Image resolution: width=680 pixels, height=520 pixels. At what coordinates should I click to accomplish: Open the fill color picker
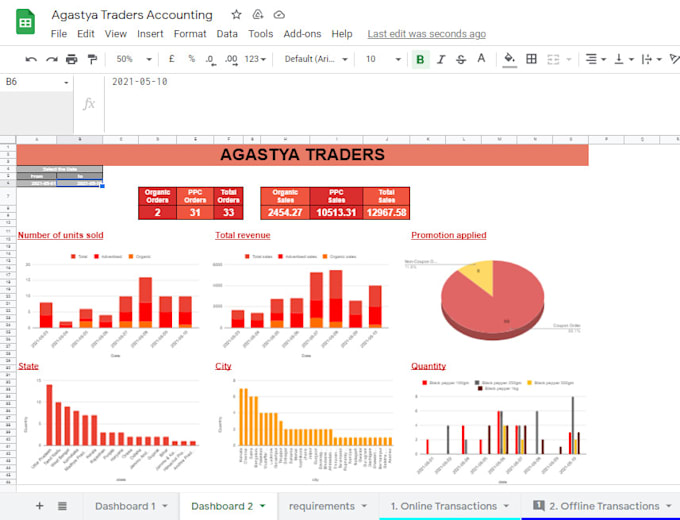pos(510,59)
